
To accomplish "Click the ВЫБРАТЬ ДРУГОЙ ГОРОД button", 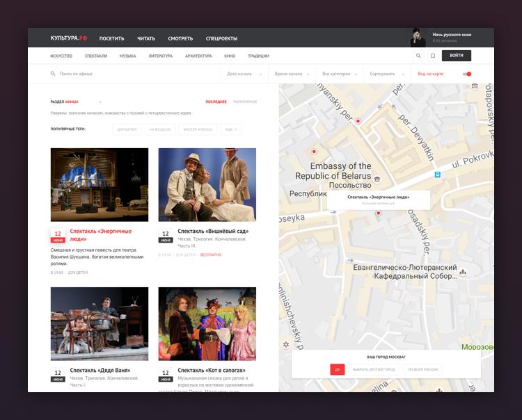I will click(373, 369).
